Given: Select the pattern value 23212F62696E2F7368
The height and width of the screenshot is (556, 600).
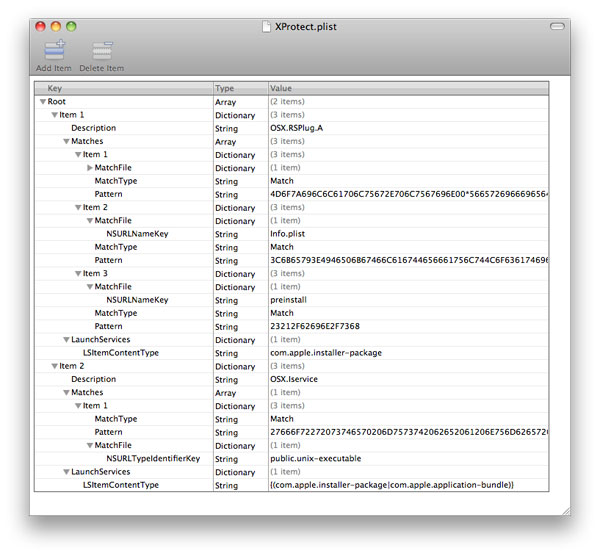Looking at the screenshot, I should (315, 326).
